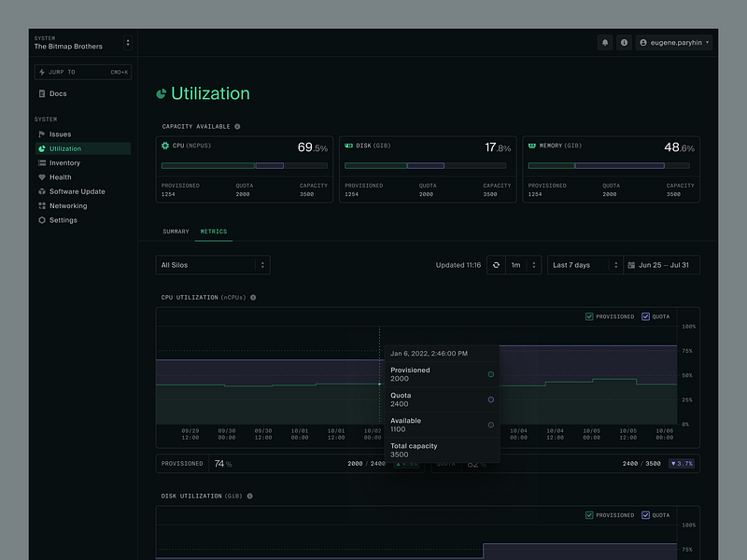Toggle Provisioned checkbox in Disk Utilization chart
The image size is (747, 560).
pos(589,515)
